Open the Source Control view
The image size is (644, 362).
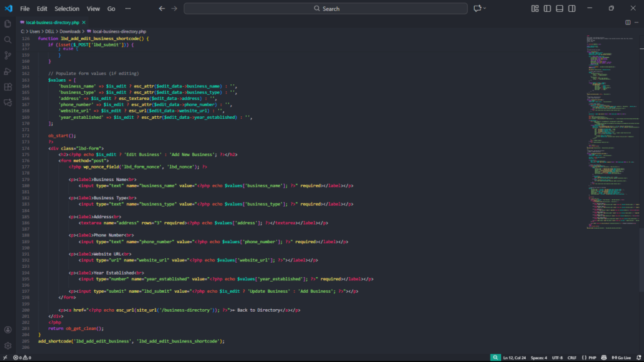point(8,55)
